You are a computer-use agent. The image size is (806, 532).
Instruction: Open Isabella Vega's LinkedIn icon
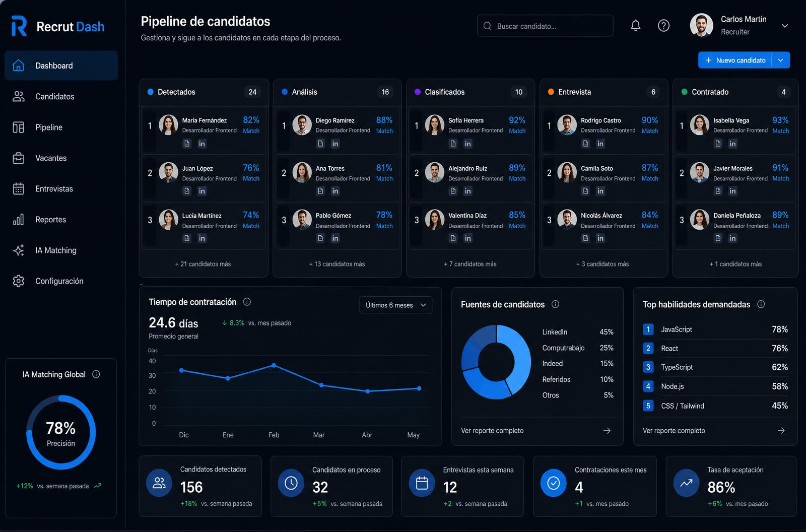pos(733,144)
